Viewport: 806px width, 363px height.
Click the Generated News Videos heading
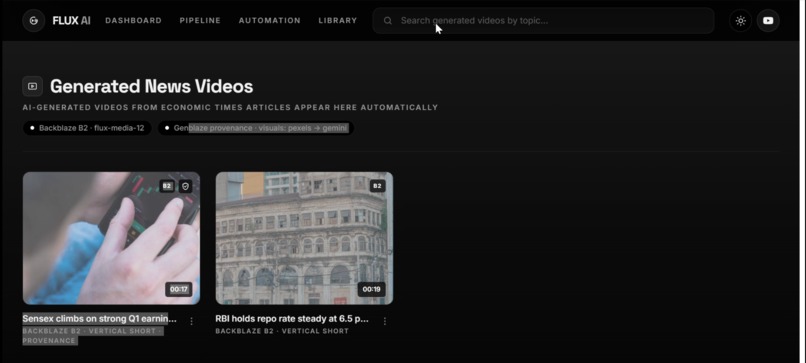[152, 86]
